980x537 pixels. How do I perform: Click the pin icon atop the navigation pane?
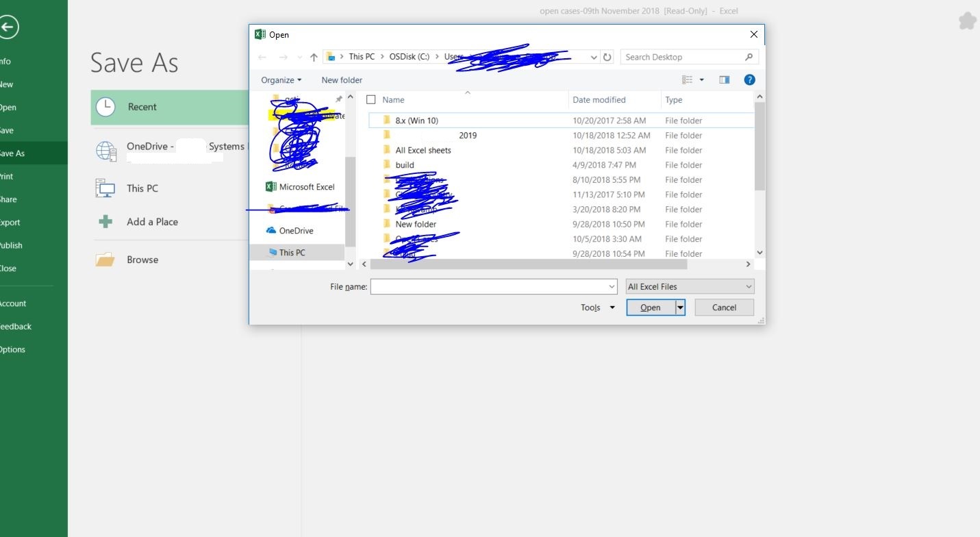(x=338, y=99)
